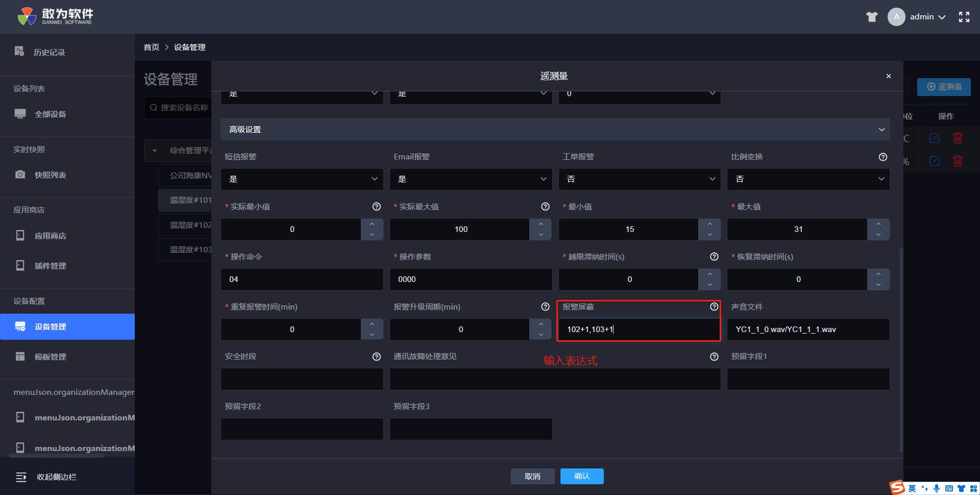Open the 短信报警 dropdown
Viewport: 980px width, 495px height.
tap(302, 179)
